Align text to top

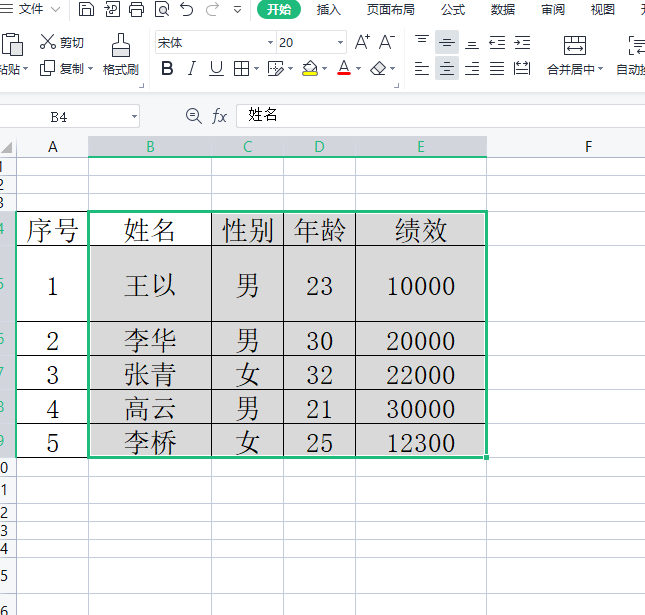point(422,42)
